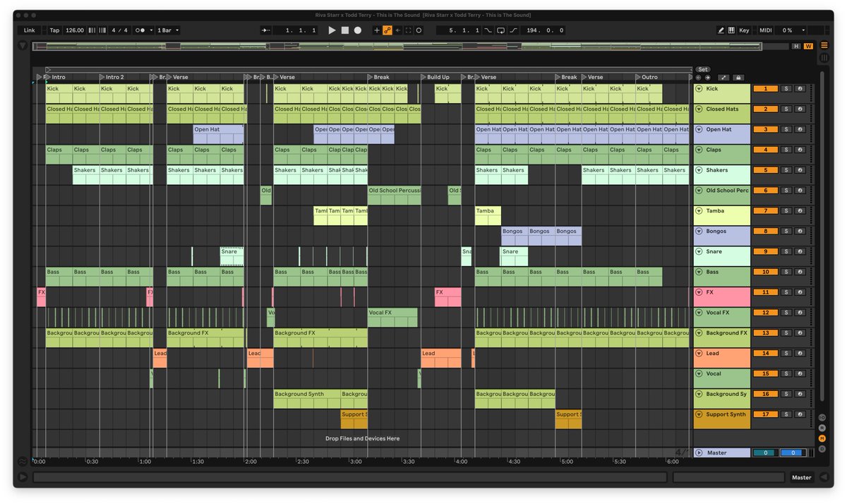847x504 pixels.
Task: Click the Tap tempo button
Action: tap(55, 30)
